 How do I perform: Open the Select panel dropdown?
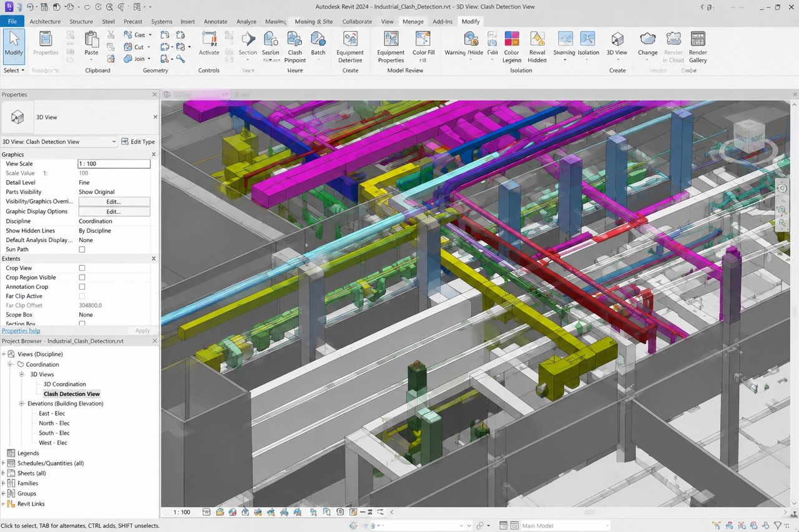14,70
